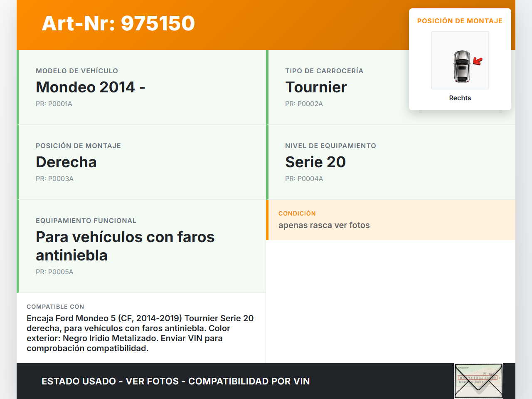Click the Ford Mondeo 5 compatibility description

coord(140,333)
